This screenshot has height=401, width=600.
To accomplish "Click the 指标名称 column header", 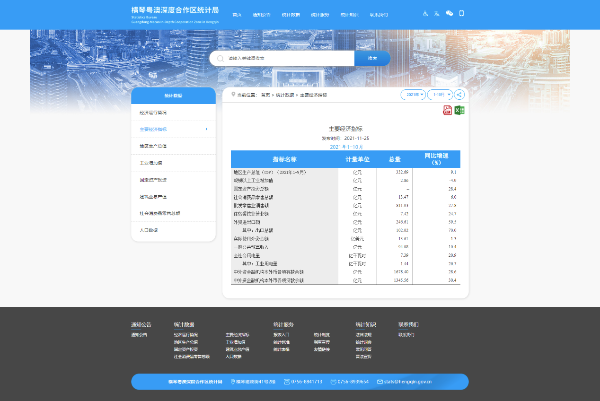I will 284,159.
